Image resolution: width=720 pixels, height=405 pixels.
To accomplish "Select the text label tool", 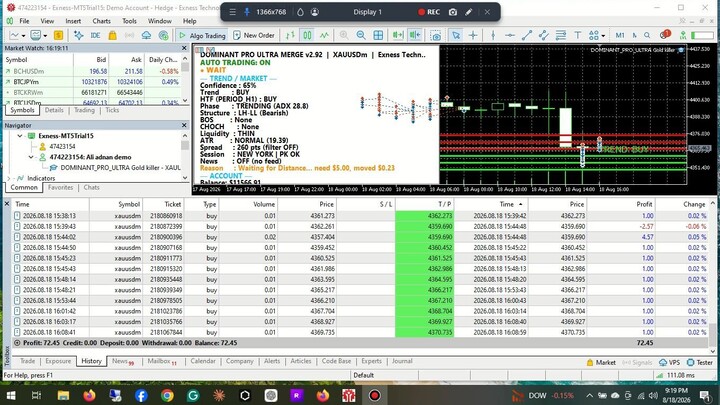I will click(x=577, y=35).
